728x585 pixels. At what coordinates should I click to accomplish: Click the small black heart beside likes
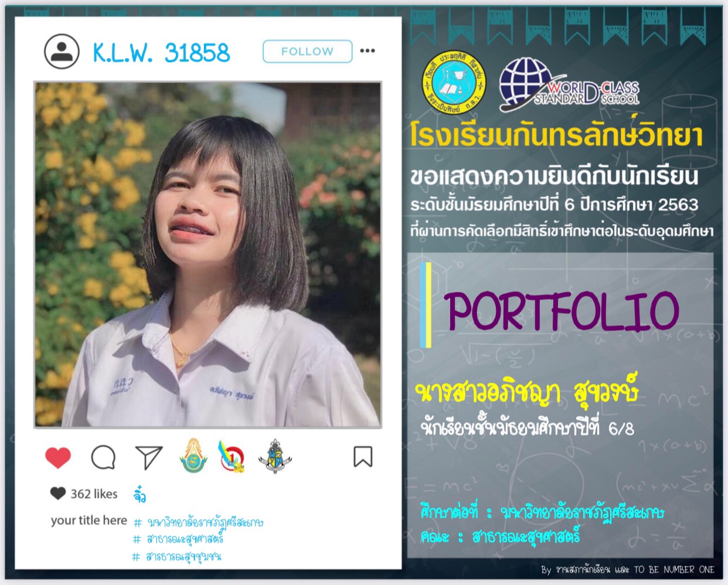point(57,494)
